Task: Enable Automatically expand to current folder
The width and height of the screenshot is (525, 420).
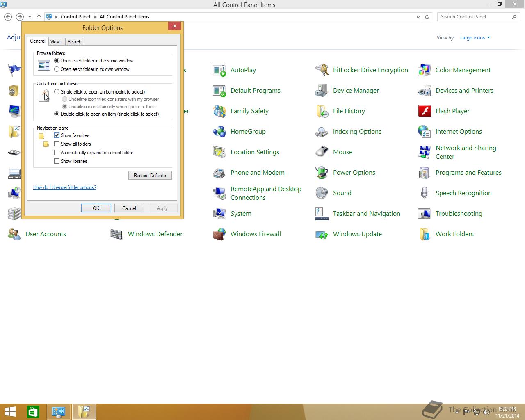Action: (57, 153)
